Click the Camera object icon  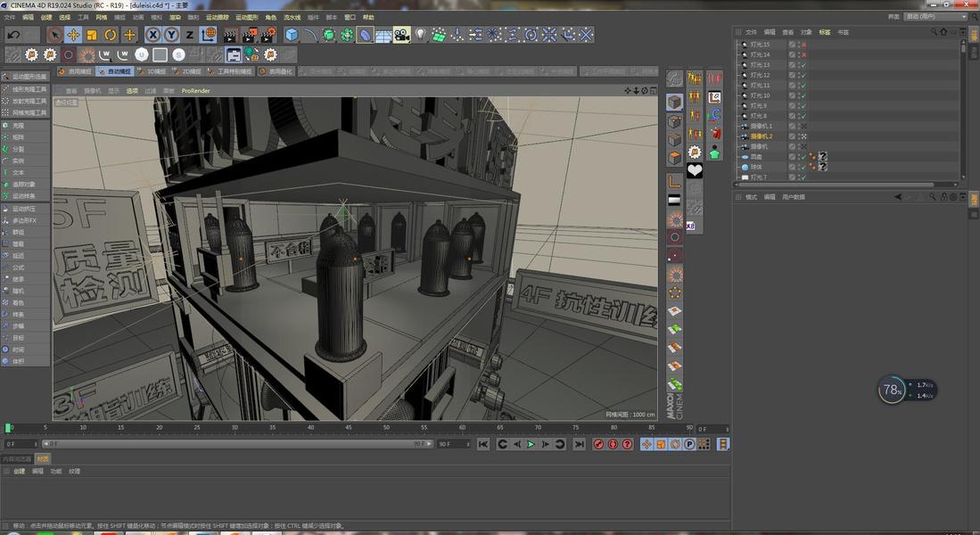(402, 35)
